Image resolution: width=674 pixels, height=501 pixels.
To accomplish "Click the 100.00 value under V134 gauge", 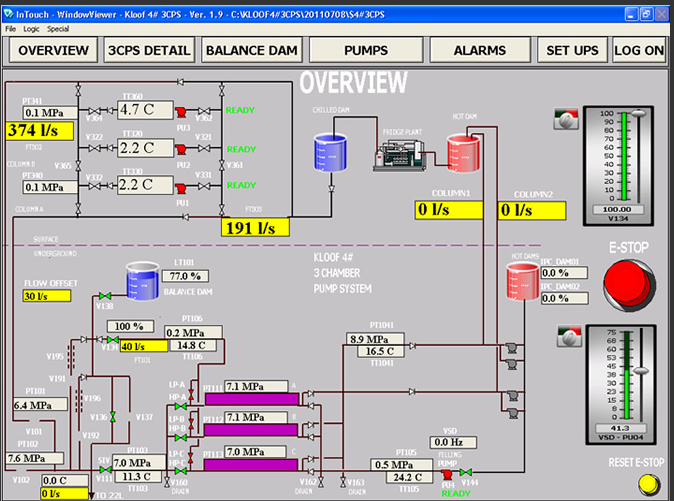I will pyautogui.click(x=617, y=209).
